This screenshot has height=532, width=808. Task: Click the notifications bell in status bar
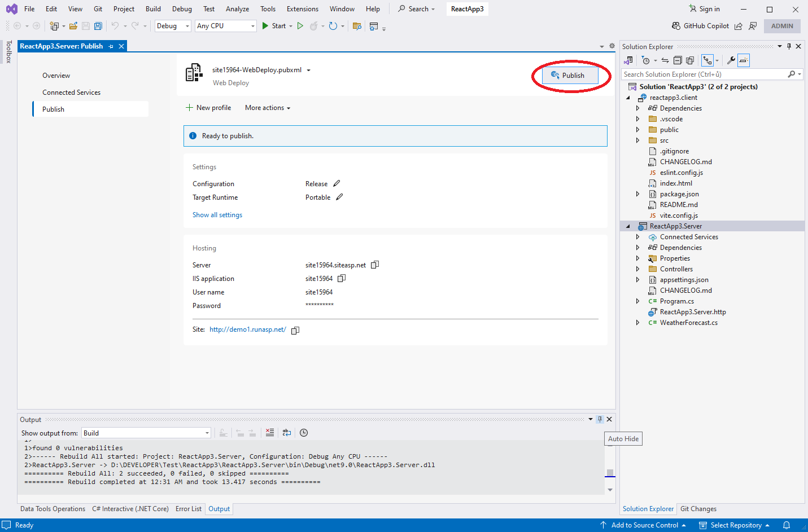click(787, 525)
